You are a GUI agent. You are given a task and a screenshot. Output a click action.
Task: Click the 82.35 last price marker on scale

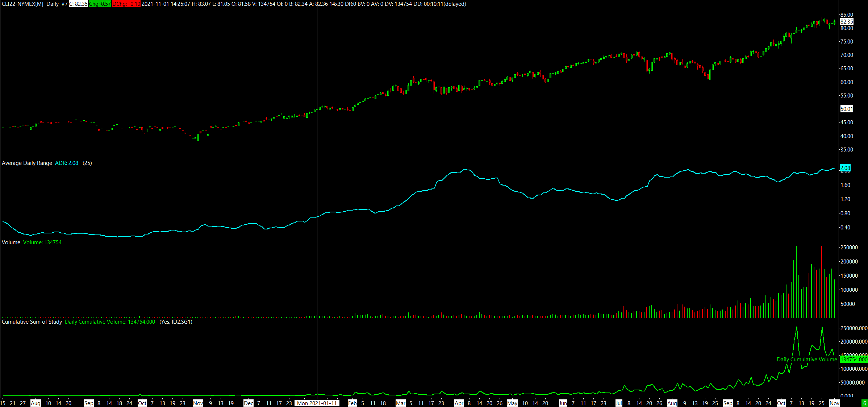847,22
